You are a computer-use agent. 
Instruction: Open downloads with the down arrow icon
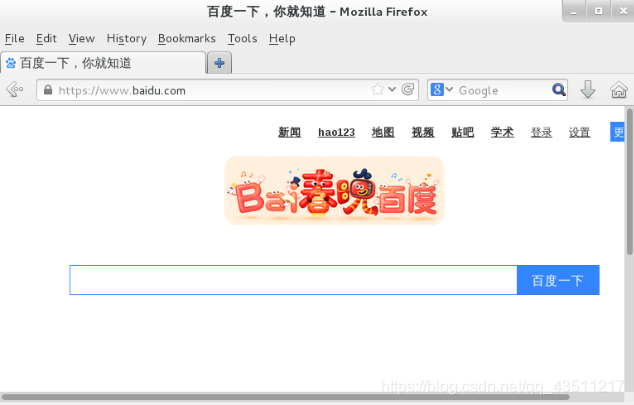pos(588,89)
